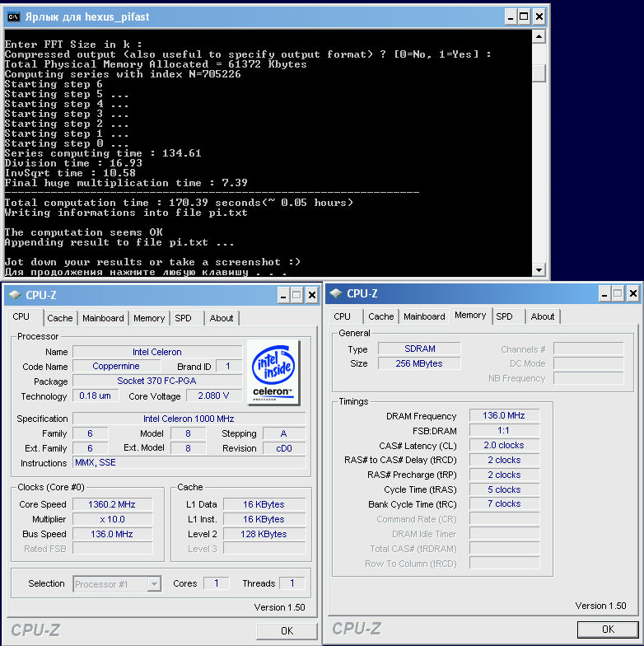Minimize the right CPU-Z window
The height and width of the screenshot is (646, 644).
point(604,293)
